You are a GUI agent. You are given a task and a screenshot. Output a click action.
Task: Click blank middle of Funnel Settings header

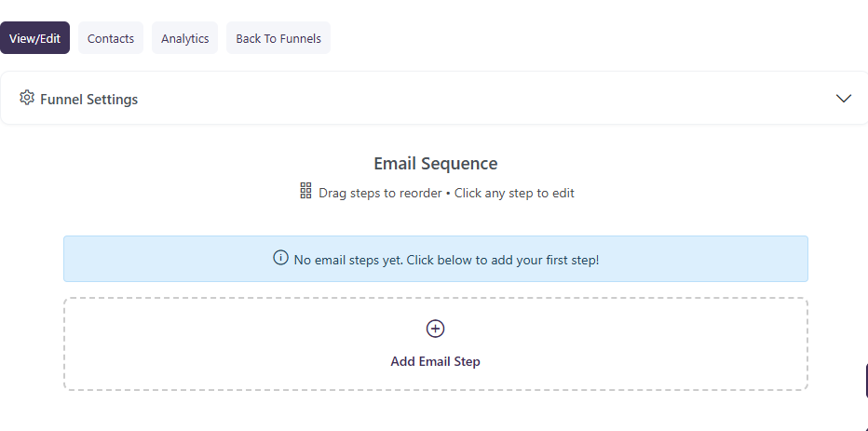[x=466, y=99]
